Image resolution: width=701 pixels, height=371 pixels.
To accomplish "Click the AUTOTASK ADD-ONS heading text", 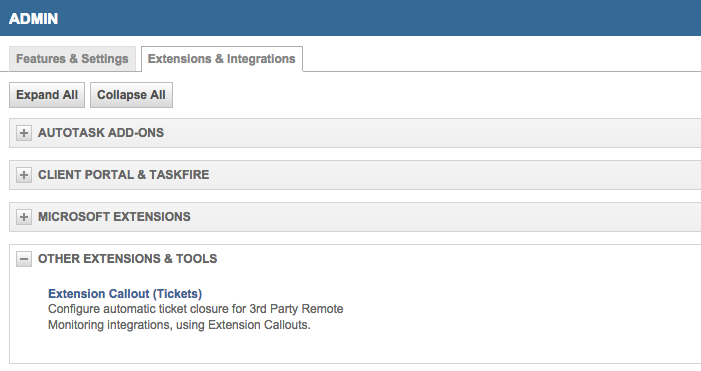I will pos(101,133).
